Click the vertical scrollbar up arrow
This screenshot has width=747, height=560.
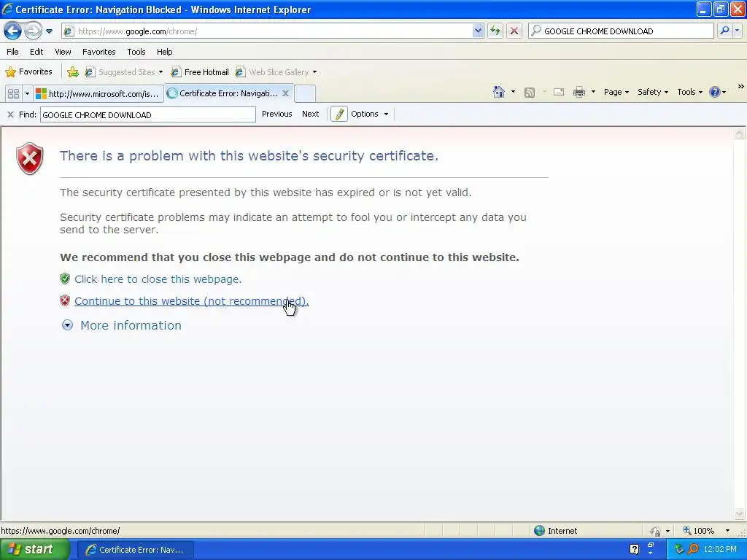[740, 133]
